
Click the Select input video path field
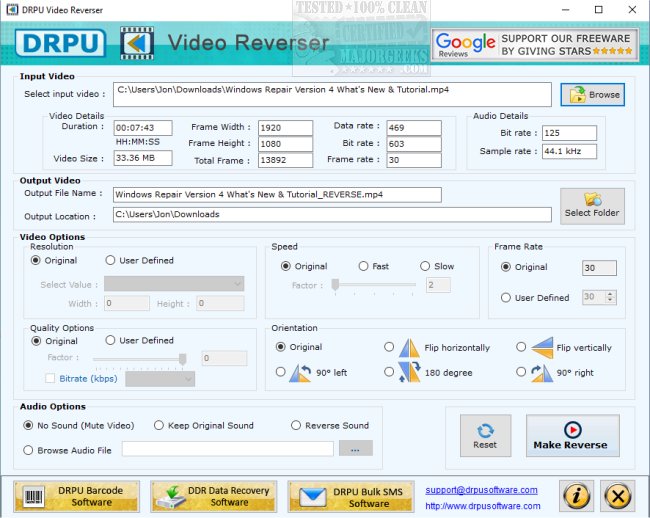[332, 94]
